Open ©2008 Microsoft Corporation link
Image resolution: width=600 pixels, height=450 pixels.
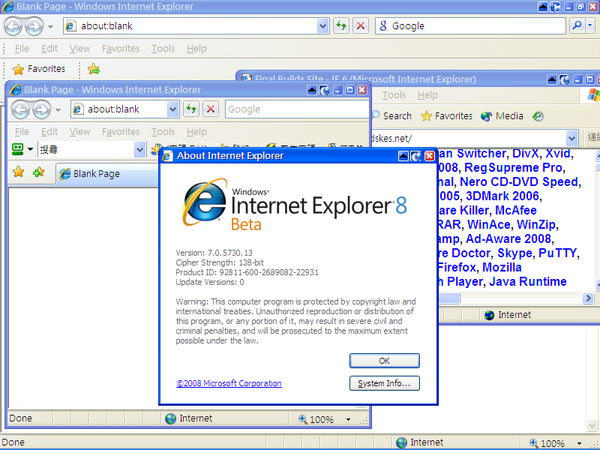click(x=229, y=383)
